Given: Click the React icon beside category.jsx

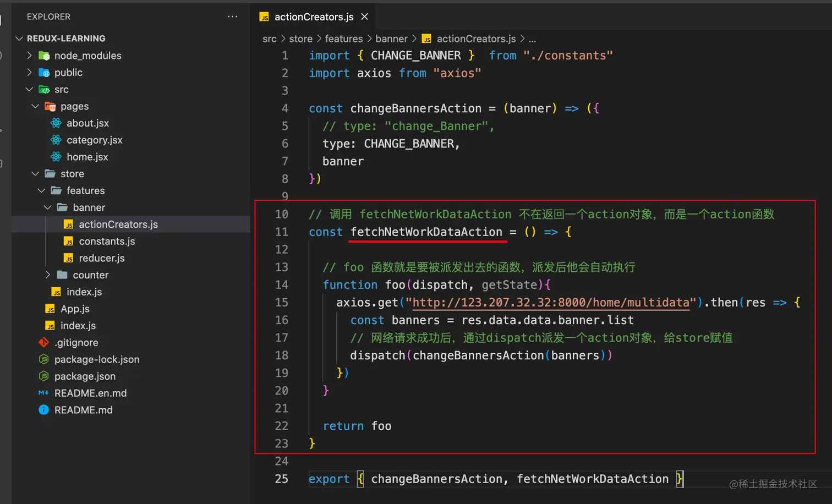Looking at the screenshot, I should click(x=56, y=140).
